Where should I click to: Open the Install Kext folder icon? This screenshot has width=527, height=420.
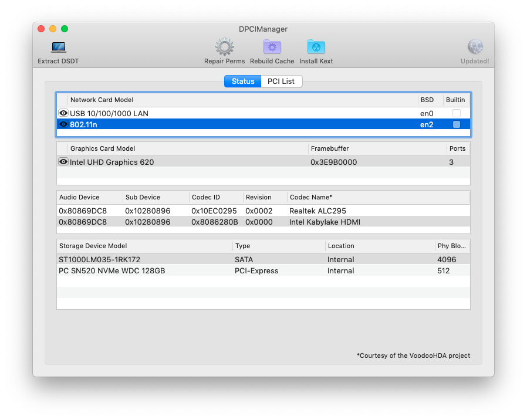click(x=316, y=47)
